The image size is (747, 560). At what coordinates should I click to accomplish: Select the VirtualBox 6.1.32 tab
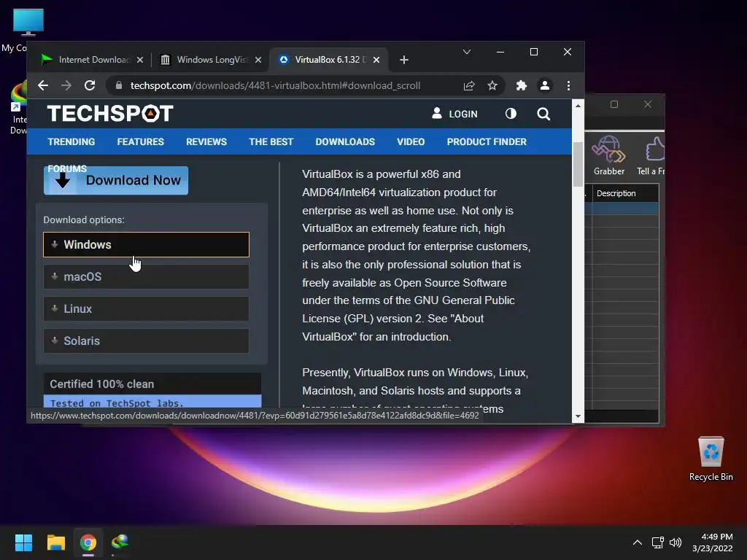pyautogui.click(x=330, y=60)
